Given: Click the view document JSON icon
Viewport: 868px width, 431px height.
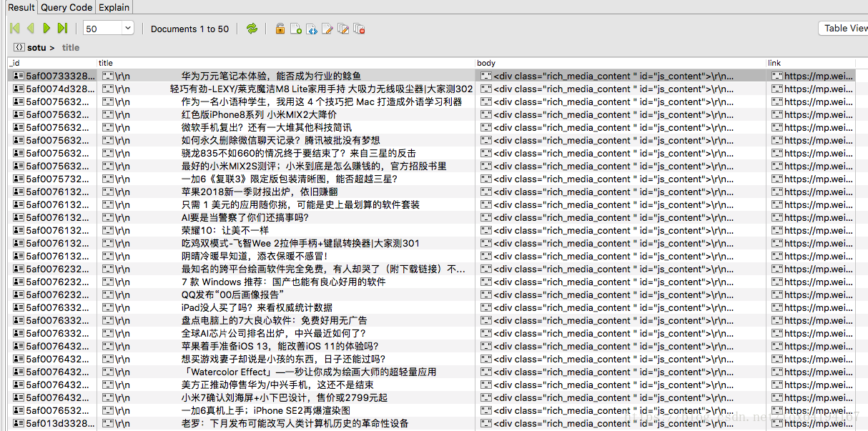Looking at the screenshot, I should tap(312, 29).
